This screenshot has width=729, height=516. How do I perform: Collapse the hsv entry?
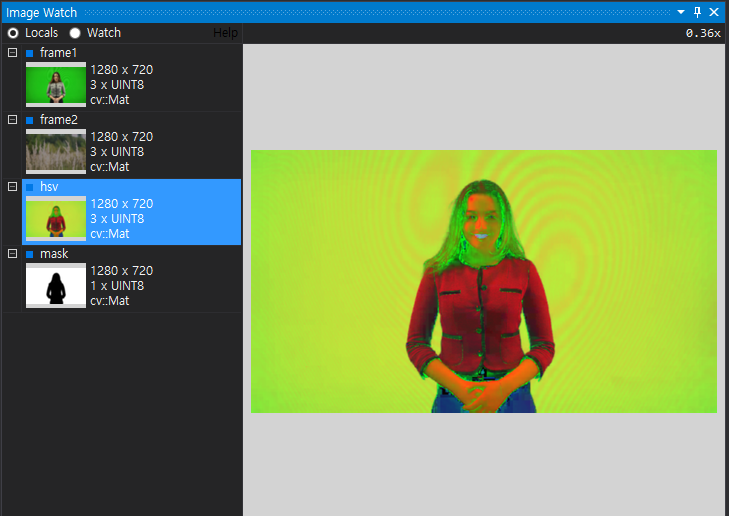tap(13, 186)
